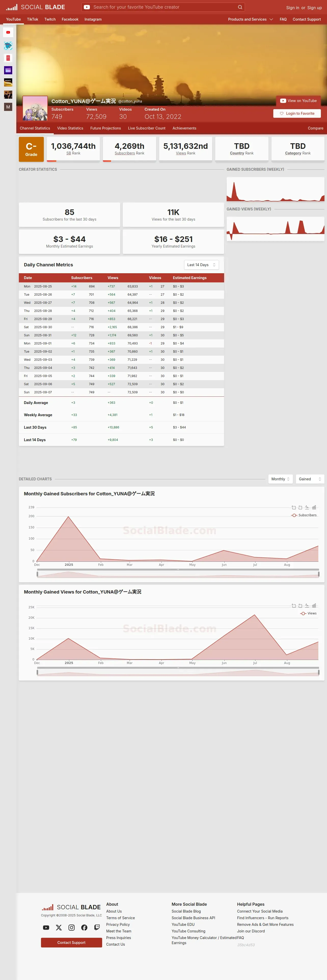327x980 pixels.
Task: Click the Facebook footer icon
Action: coord(84,928)
